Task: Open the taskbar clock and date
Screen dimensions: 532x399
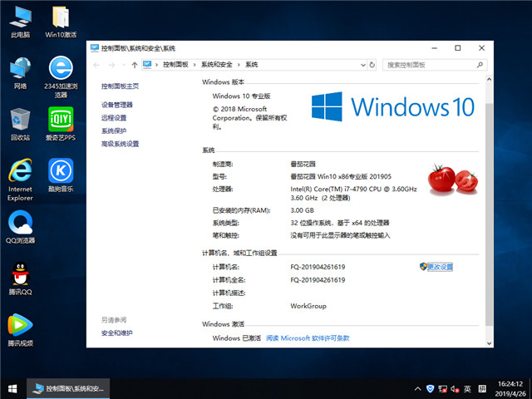Action: tap(510, 389)
